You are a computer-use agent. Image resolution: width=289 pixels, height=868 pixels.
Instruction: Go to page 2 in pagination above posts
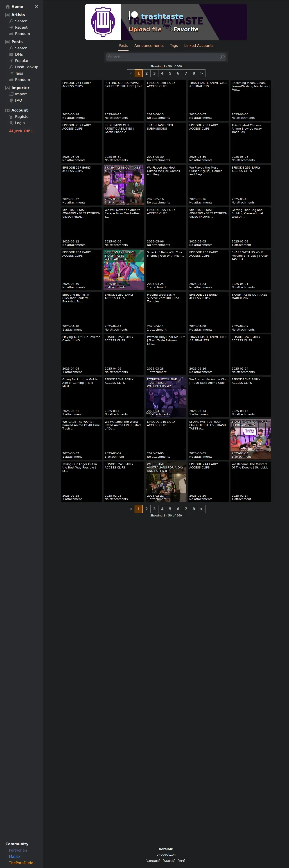pos(146,73)
